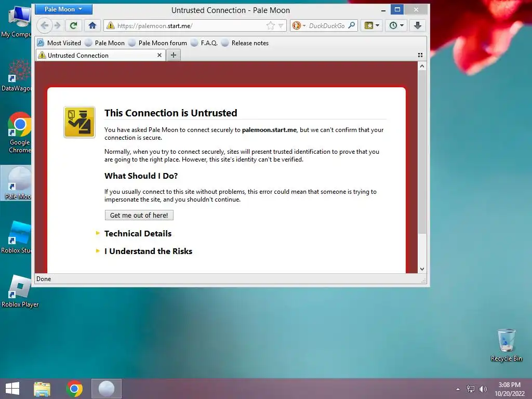Open the Pale Moon bookmark

coord(105,43)
